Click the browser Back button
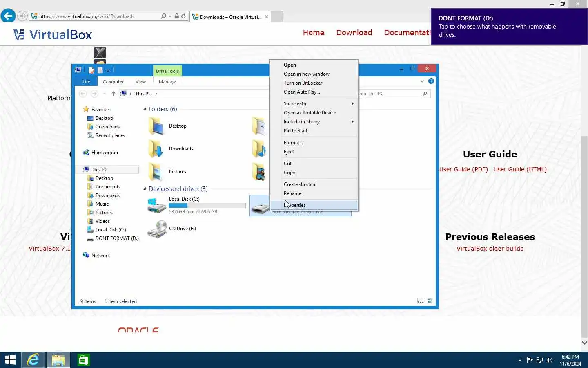This screenshot has height=368, width=588. tap(8, 16)
